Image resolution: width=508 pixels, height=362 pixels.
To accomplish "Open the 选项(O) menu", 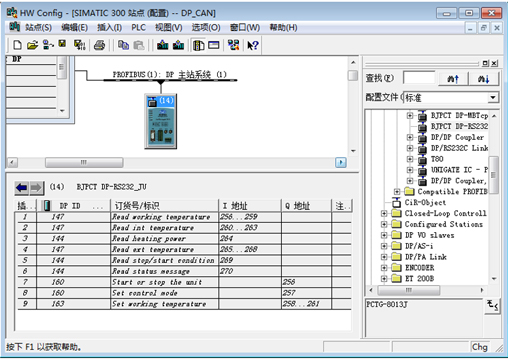I will (206, 27).
